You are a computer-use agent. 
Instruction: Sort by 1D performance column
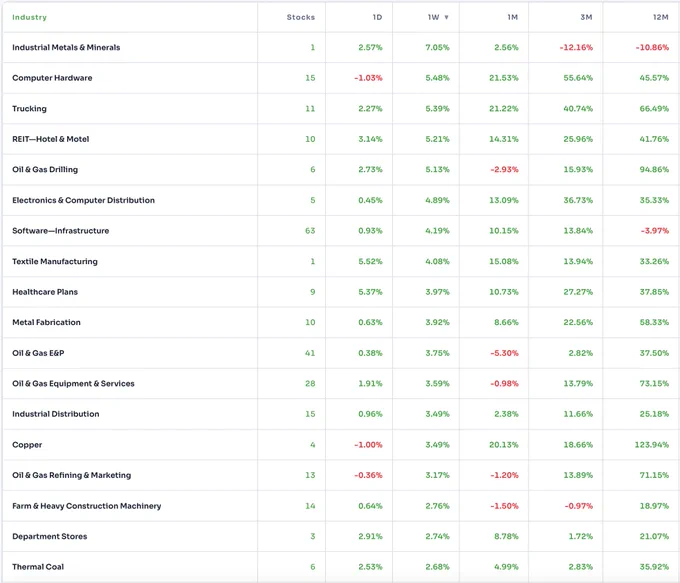377,17
